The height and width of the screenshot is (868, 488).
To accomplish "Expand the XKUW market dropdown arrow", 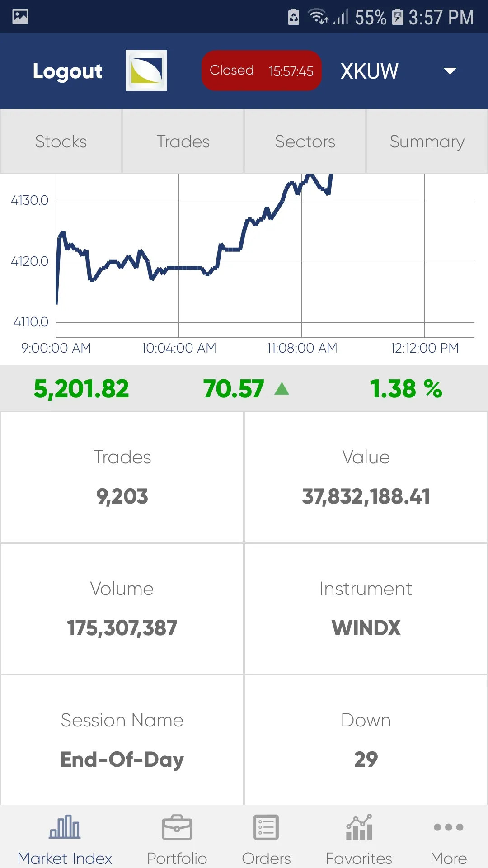I will [x=450, y=71].
